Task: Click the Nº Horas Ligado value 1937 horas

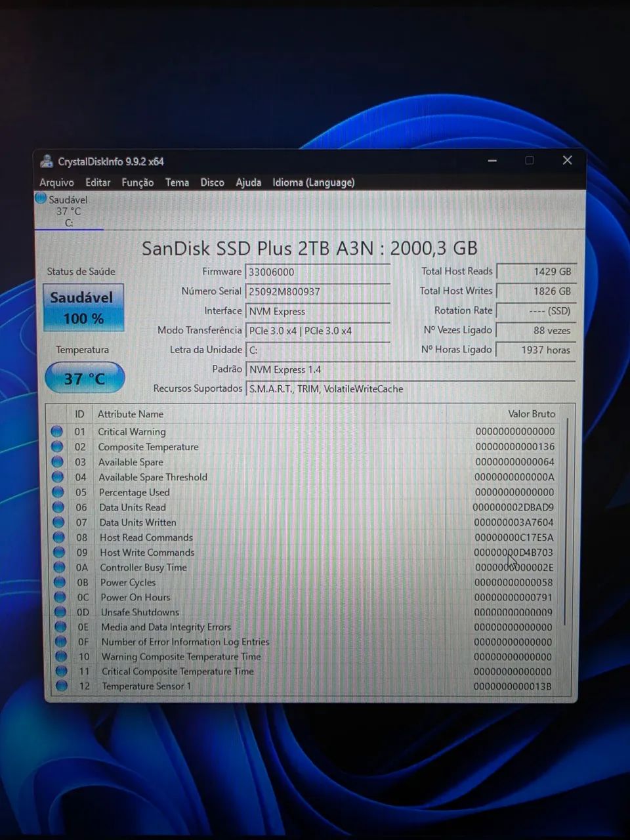Action: pos(536,350)
